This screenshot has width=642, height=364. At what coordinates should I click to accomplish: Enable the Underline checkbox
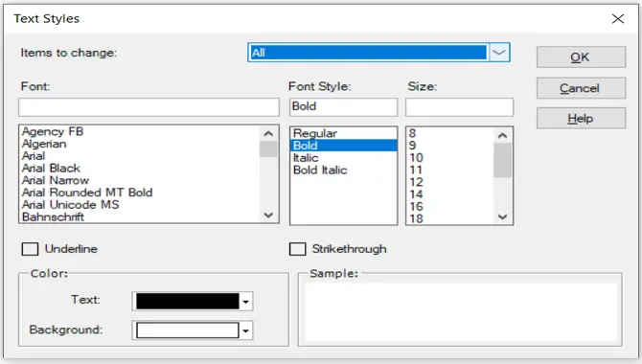(x=30, y=249)
